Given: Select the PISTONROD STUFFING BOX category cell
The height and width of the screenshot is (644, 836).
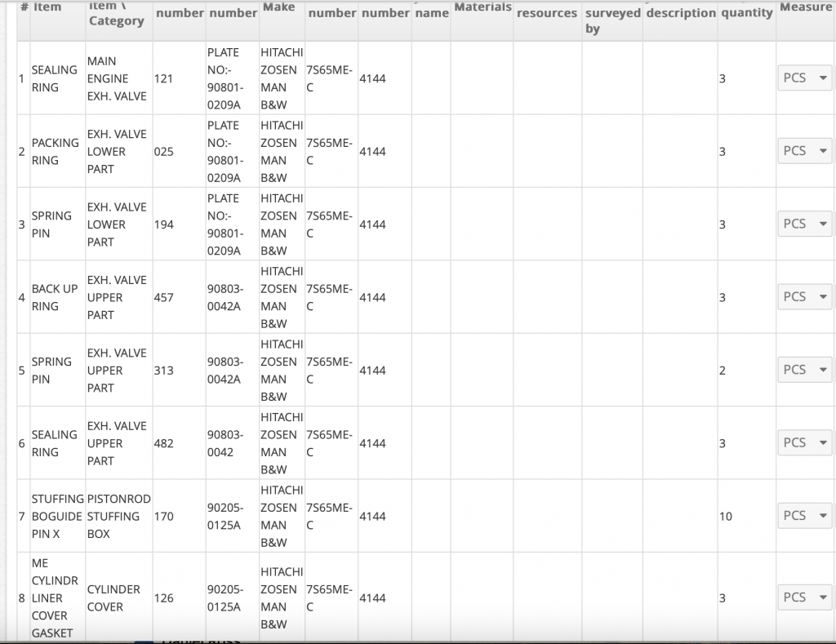Looking at the screenshot, I should 118,516.
